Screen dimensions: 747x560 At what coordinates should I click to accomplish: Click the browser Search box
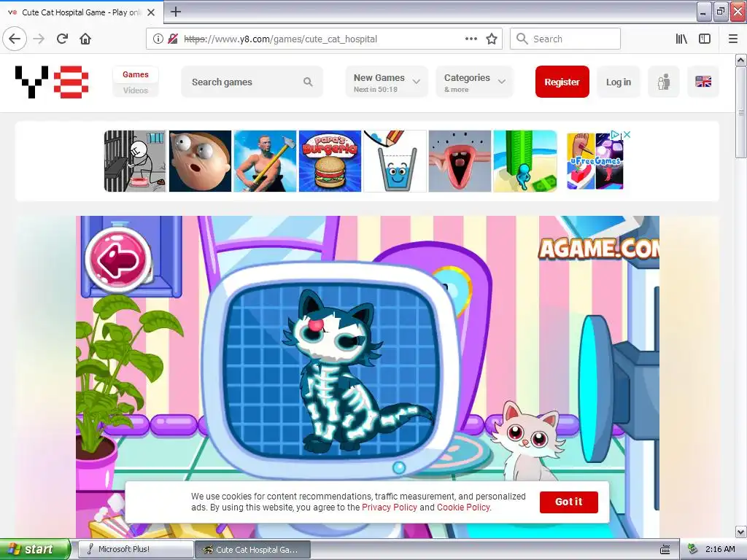[565, 39]
